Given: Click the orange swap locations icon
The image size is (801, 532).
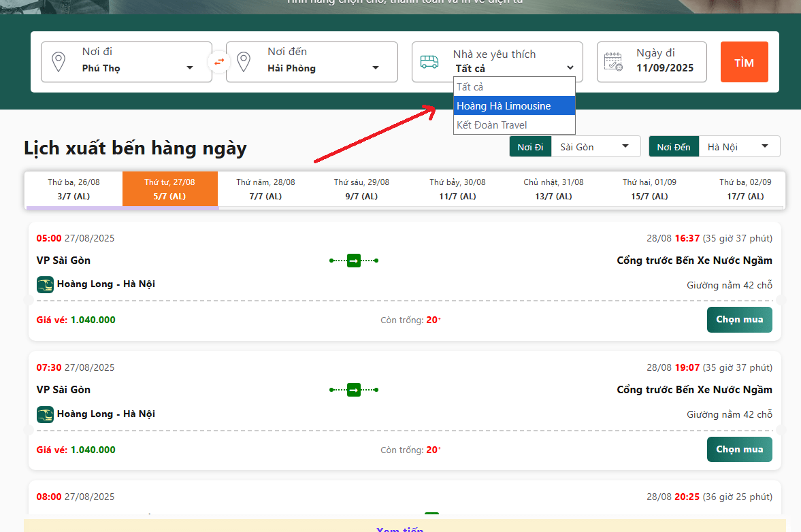Looking at the screenshot, I should [219, 62].
